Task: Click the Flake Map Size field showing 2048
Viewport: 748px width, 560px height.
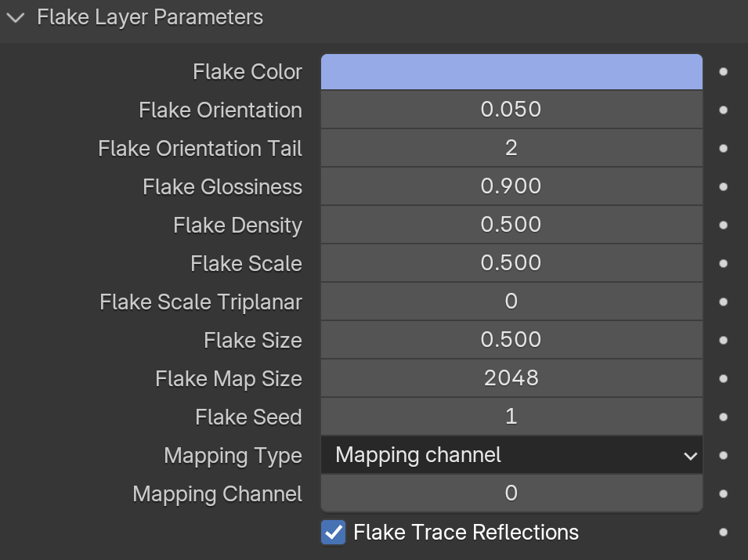Action: pyautogui.click(x=511, y=378)
